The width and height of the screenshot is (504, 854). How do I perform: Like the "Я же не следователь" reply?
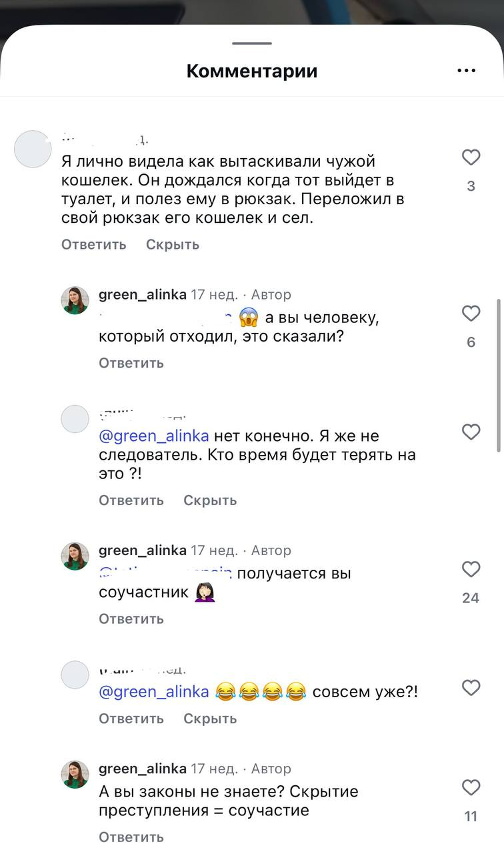click(471, 432)
